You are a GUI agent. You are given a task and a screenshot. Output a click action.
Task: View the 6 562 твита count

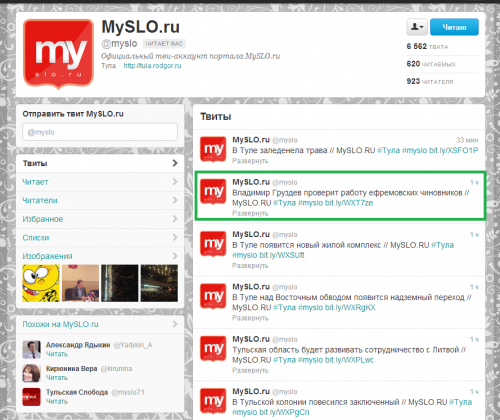coord(427,46)
